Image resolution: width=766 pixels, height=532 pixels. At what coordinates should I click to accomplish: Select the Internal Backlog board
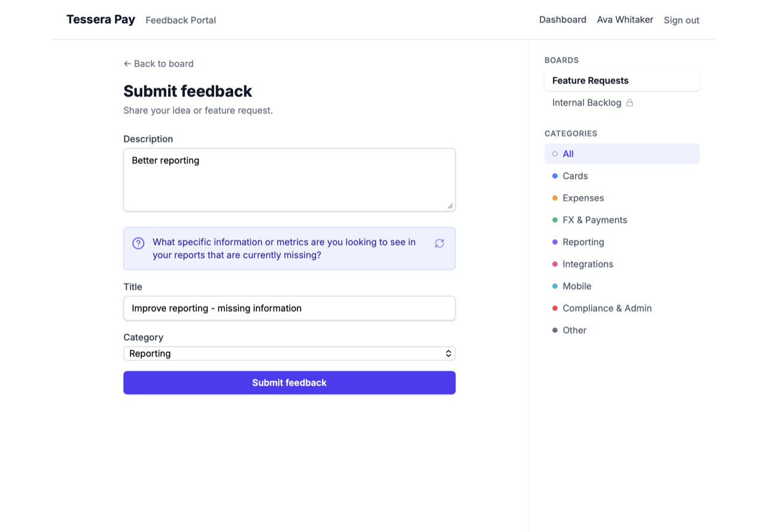622,103
